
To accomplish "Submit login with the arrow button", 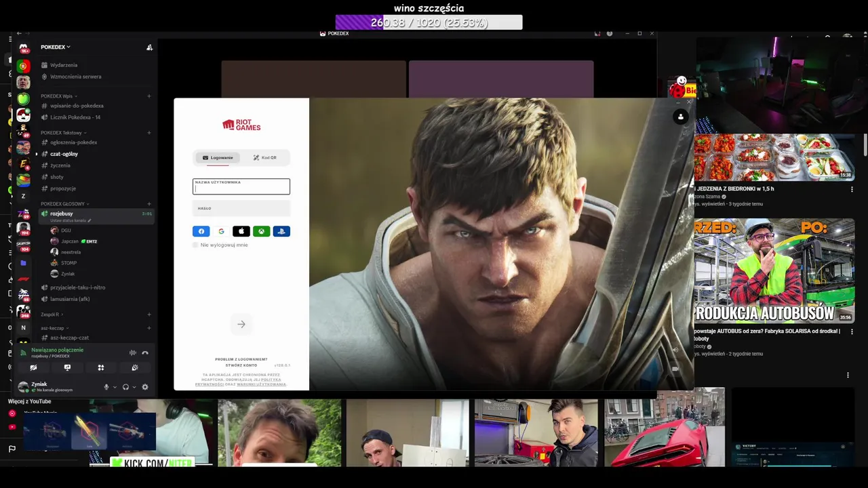I will pos(241,324).
